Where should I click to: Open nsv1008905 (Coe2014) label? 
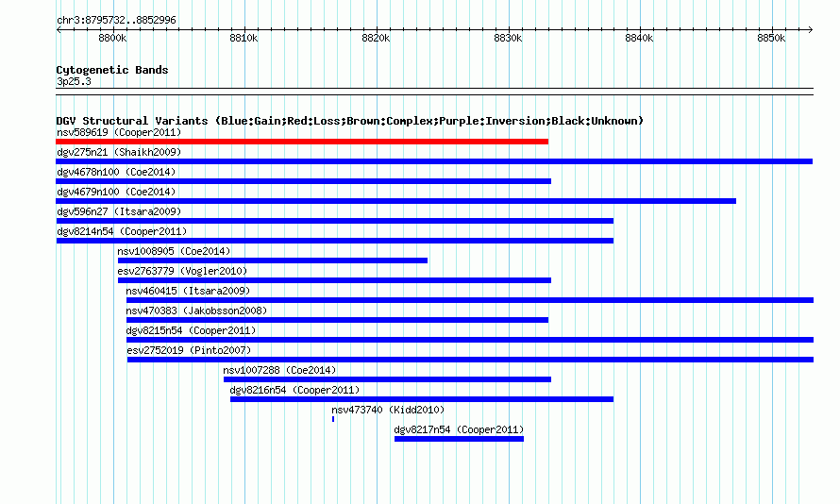(x=174, y=251)
